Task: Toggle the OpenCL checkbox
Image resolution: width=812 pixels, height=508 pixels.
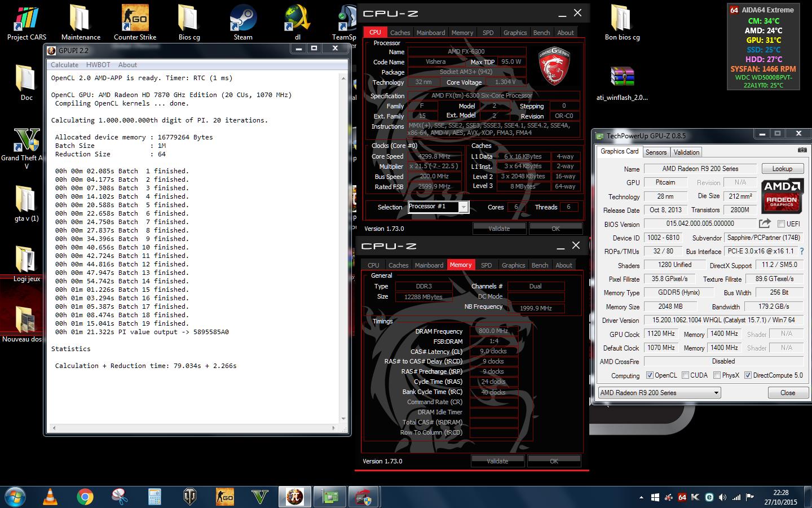Action: coord(650,375)
